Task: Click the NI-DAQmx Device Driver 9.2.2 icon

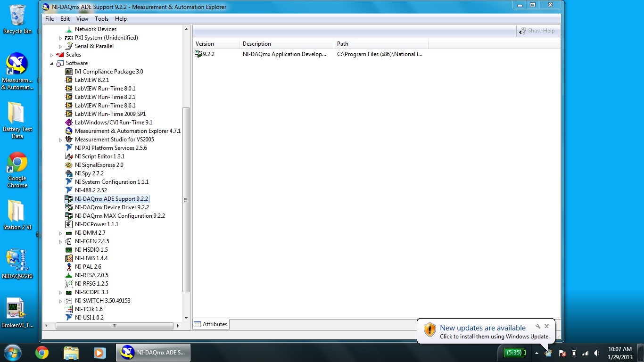Action: tap(69, 207)
